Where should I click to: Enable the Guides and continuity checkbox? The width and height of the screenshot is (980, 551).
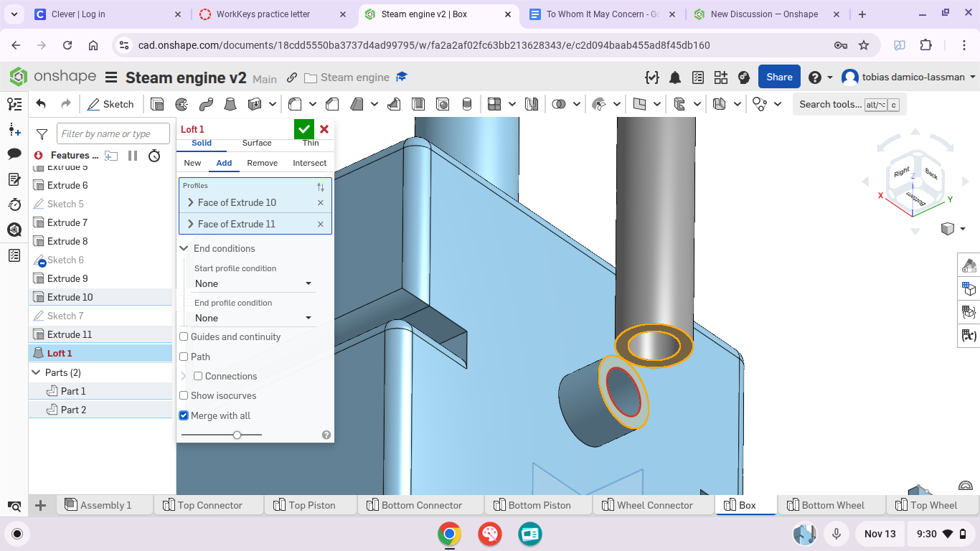tap(184, 336)
